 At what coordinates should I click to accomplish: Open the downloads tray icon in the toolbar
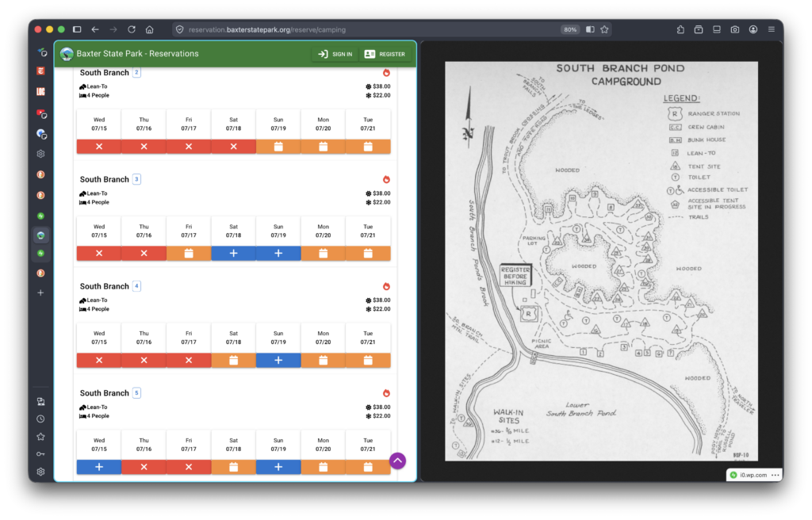pos(699,29)
